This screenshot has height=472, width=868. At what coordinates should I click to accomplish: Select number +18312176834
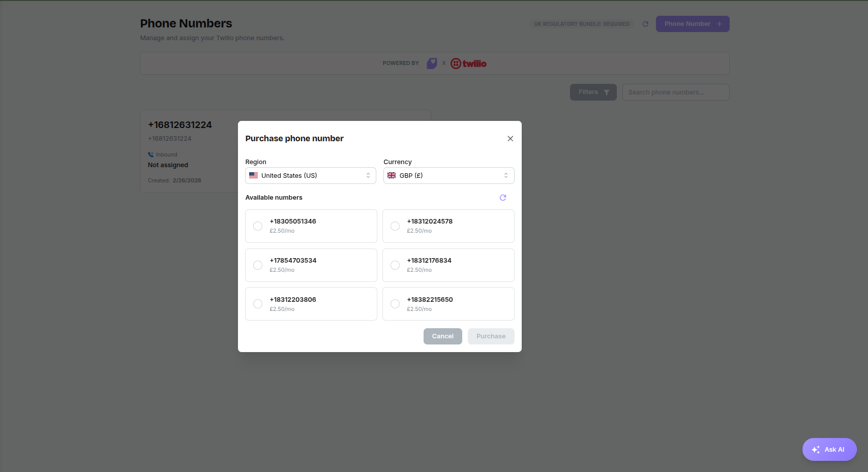pos(448,265)
